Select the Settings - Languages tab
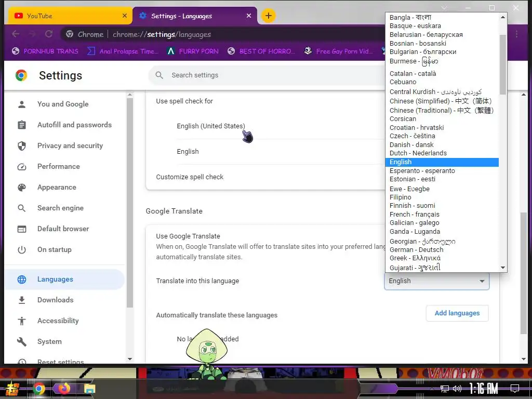532x399 pixels. tap(195, 16)
